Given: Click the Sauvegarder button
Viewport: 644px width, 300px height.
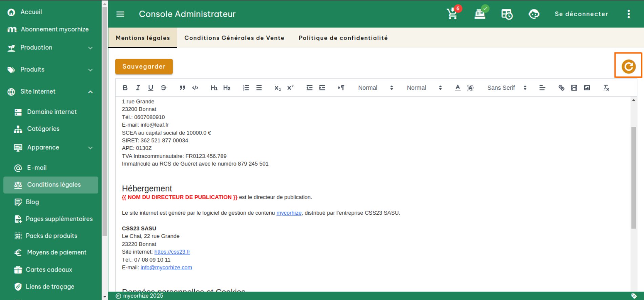Looking at the screenshot, I should coord(144,66).
